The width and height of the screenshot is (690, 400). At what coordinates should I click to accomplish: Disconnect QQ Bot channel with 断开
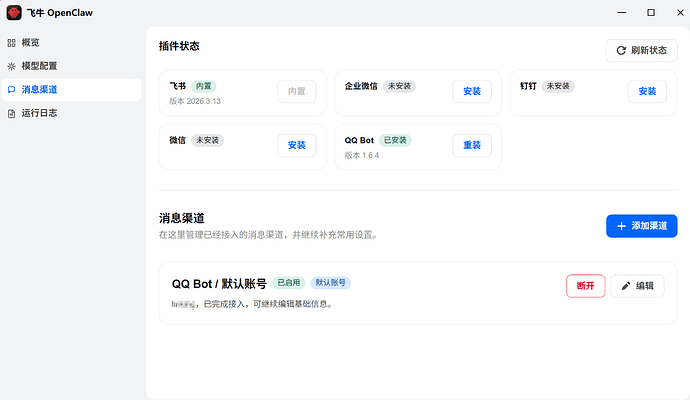[x=586, y=286]
